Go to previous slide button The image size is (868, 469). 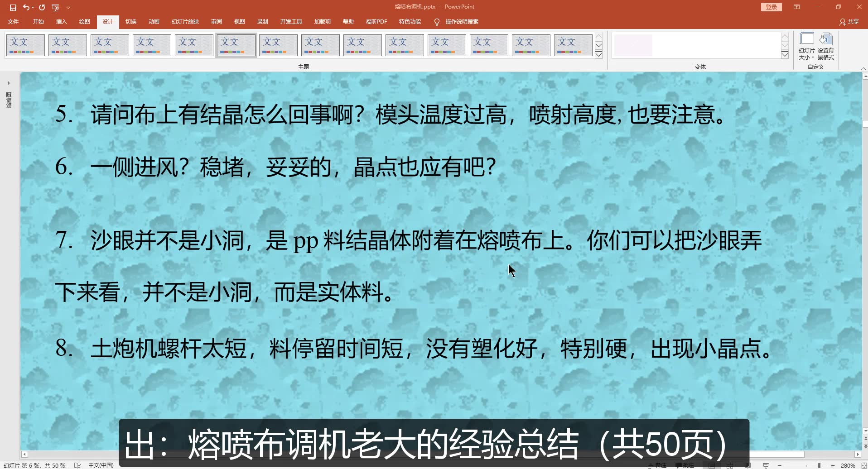[865, 438]
